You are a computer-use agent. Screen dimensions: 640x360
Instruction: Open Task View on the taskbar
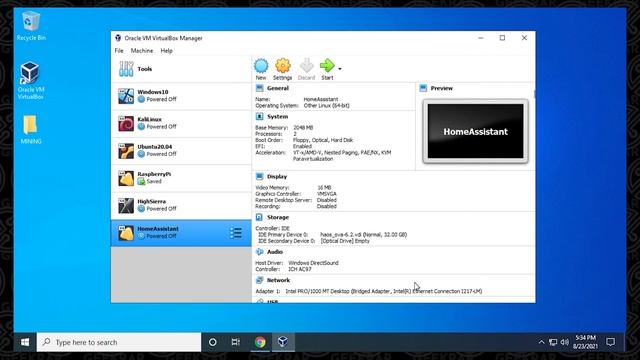tap(236, 342)
